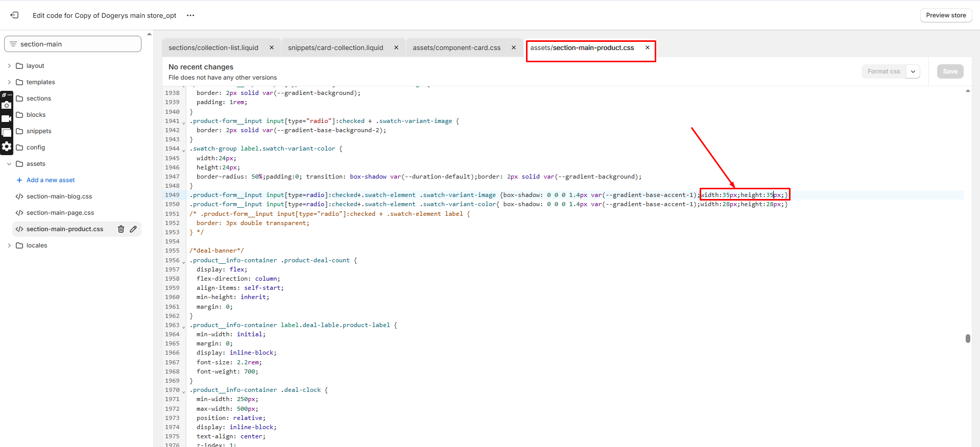Switch to sections/collection-list.liquid tab
980x447 pixels.
tap(213, 47)
